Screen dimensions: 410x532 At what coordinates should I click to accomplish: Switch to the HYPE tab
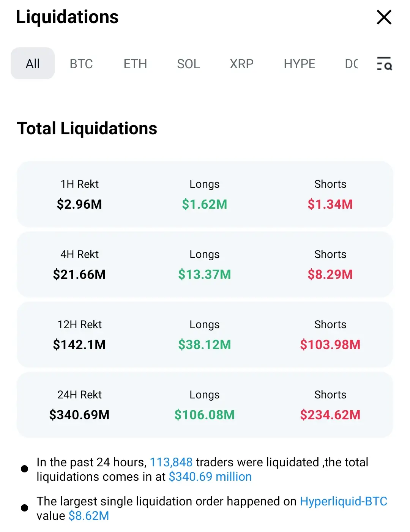pyautogui.click(x=300, y=64)
